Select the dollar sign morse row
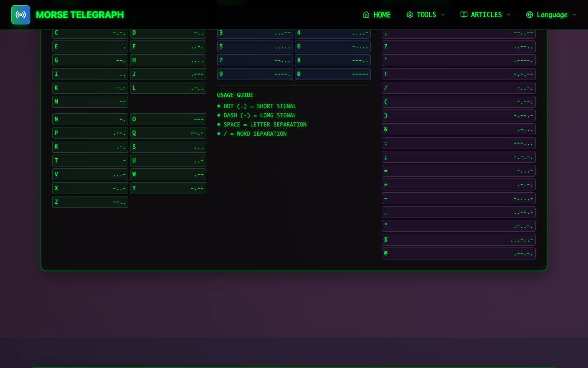The height and width of the screenshot is (368, 588). point(458,240)
